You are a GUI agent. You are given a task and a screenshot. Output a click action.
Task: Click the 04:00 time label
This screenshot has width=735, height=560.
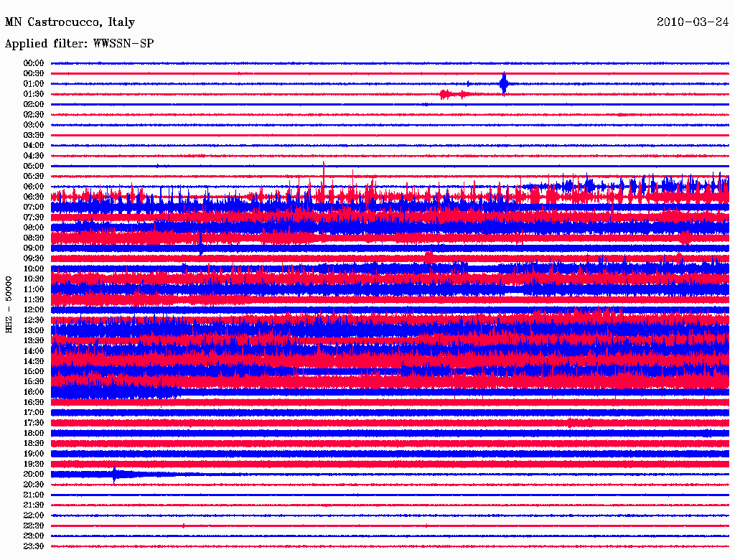(x=34, y=146)
